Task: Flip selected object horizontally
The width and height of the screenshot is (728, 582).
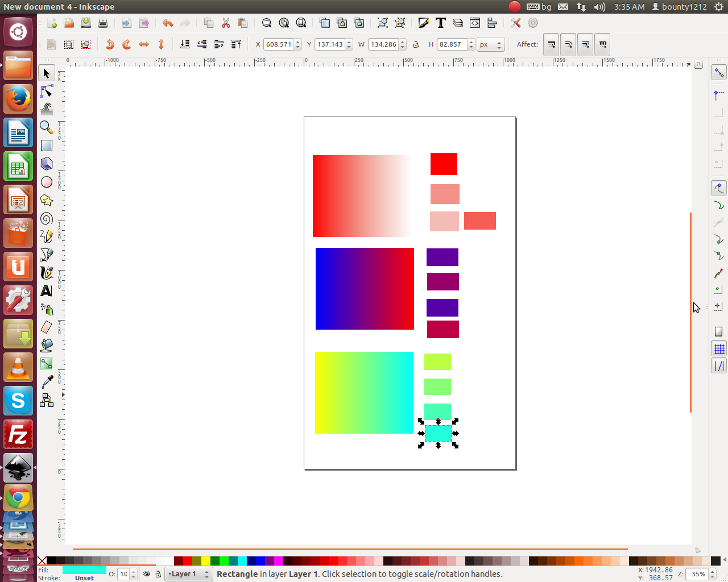Action: (x=144, y=44)
